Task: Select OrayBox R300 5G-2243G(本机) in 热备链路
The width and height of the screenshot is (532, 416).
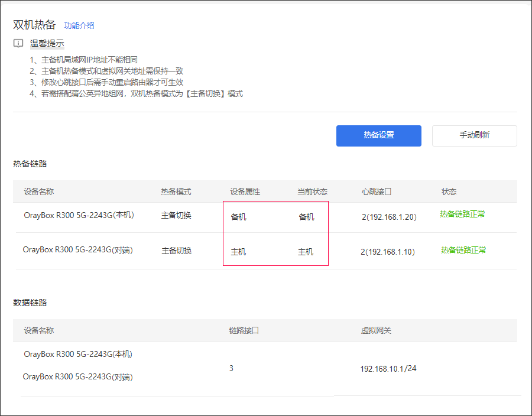Action: click(79, 215)
